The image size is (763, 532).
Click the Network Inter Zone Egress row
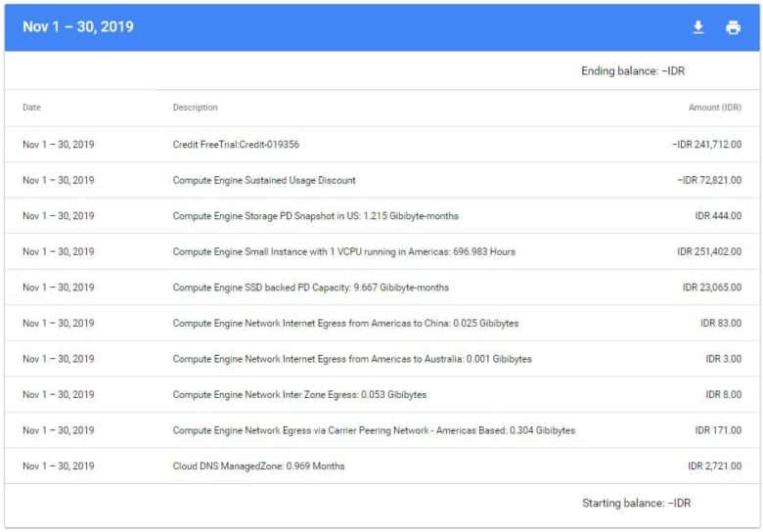[381, 394]
